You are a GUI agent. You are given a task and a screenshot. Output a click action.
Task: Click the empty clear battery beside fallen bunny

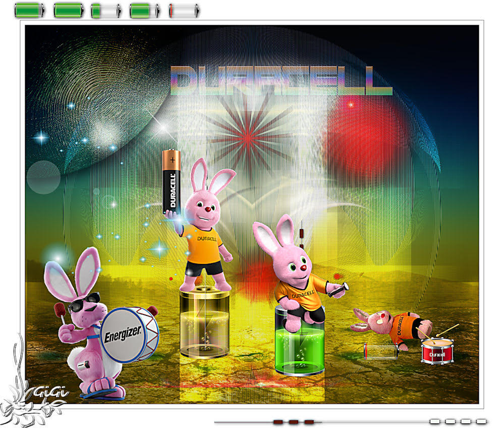pos(381,351)
